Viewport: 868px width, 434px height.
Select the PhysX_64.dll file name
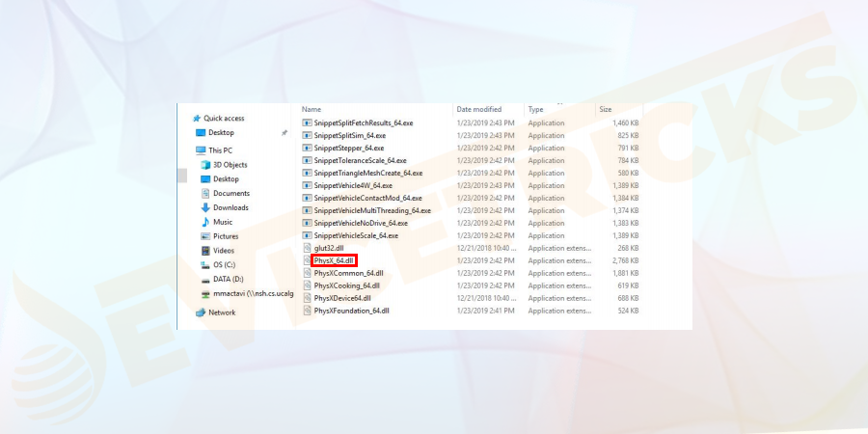(334, 260)
